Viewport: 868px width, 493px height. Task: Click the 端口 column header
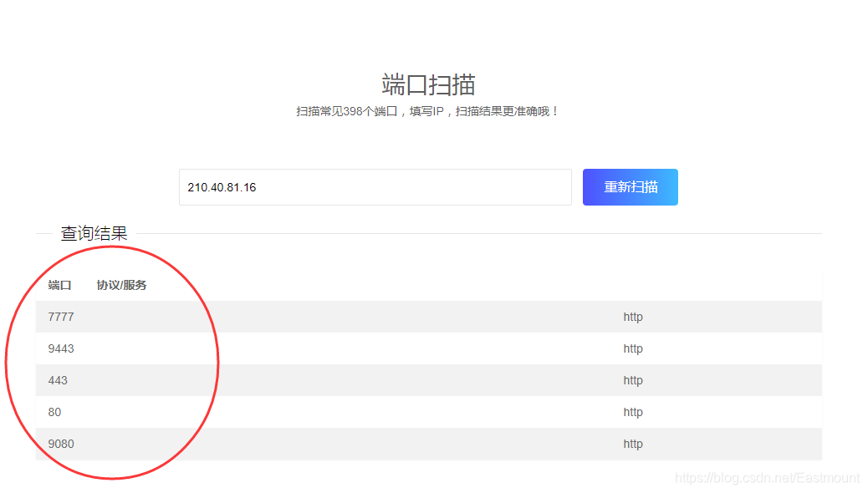point(59,285)
